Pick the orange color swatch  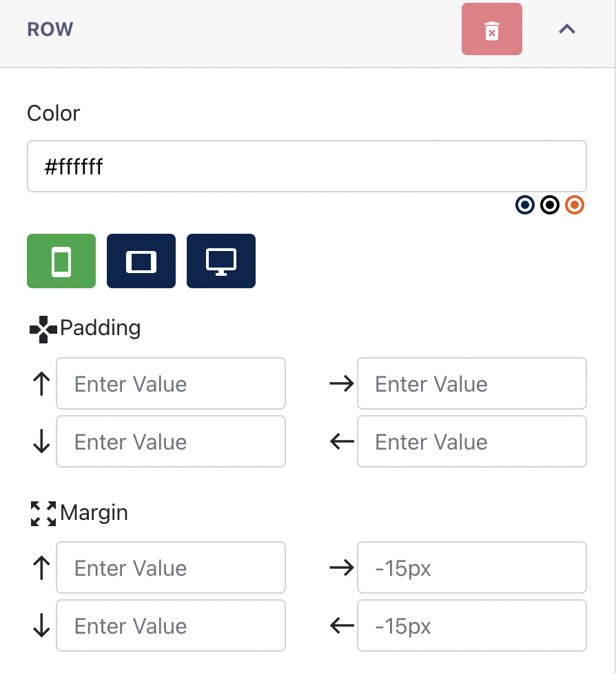tap(575, 205)
